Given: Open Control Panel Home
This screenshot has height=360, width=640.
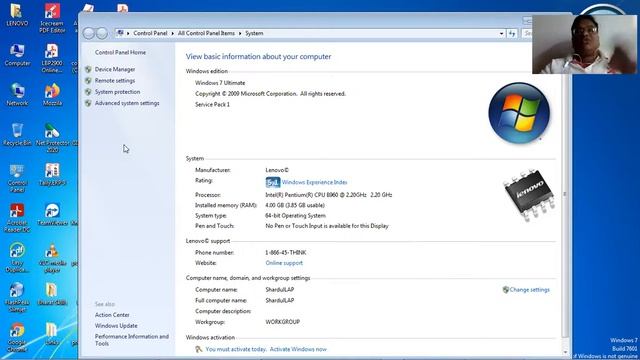Looking at the screenshot, I should pos(120,52).
